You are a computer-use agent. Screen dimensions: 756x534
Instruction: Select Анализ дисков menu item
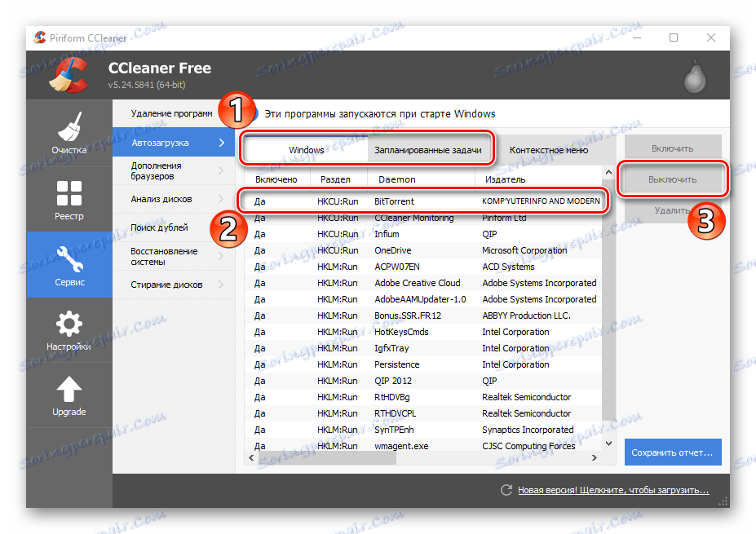click(174, 199)
